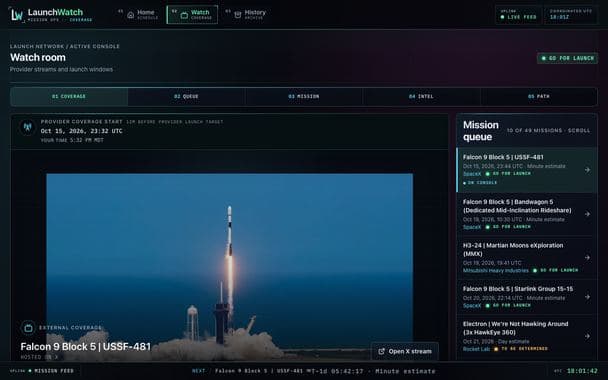Image resolution: width=608 pixels, height=380 pixels.
Task: Click the arrow on the Electron HawkEye 360 row
Action: (587, 336)
